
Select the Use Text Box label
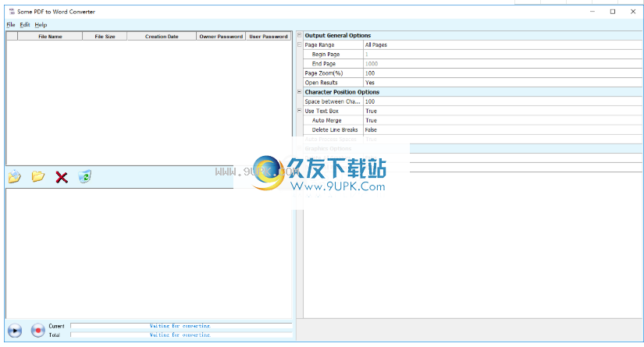coord(322,111)
